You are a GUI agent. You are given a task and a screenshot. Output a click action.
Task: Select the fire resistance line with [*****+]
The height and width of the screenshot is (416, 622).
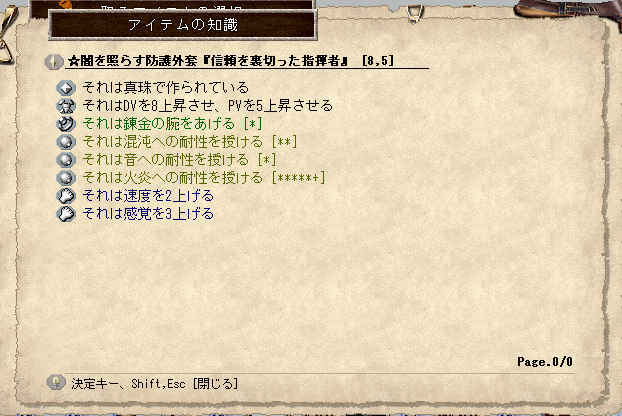204,178
